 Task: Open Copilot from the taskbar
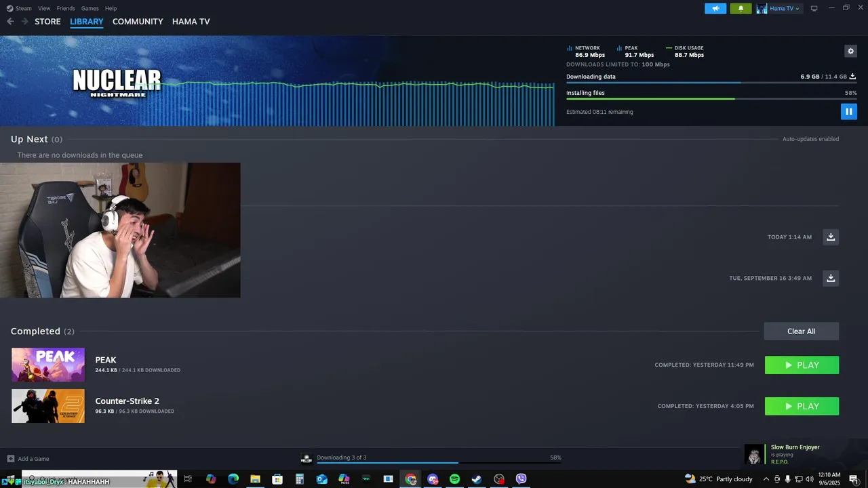tap(211, 479)
